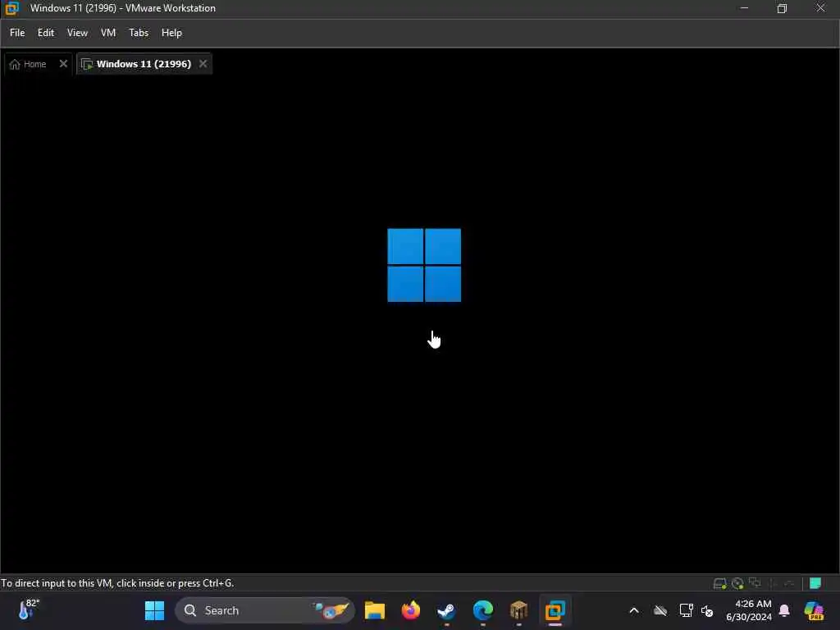Screen dimensions: 840x630
Task: Close the VMware Workstation window
Action: (820, 8)
